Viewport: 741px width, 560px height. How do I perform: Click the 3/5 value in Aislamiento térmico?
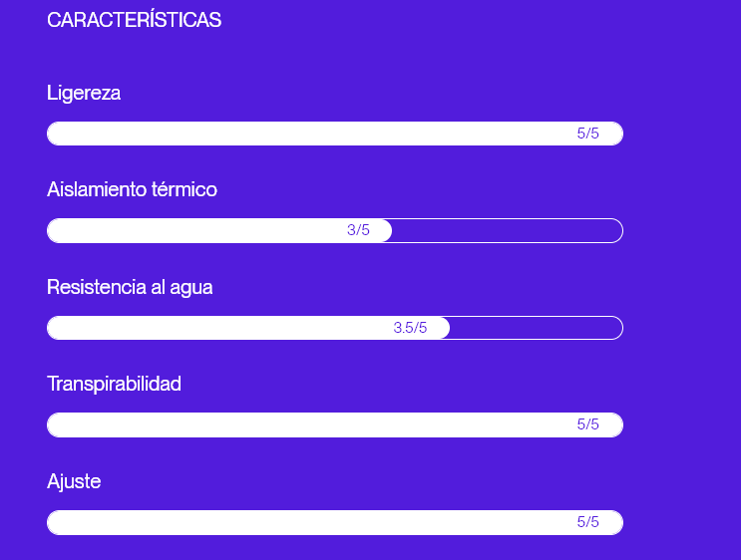tap(358, 230)
